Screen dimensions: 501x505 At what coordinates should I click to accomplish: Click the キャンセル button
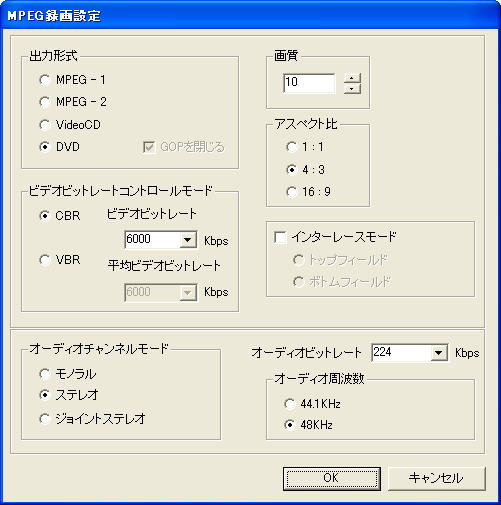[436, 478]
